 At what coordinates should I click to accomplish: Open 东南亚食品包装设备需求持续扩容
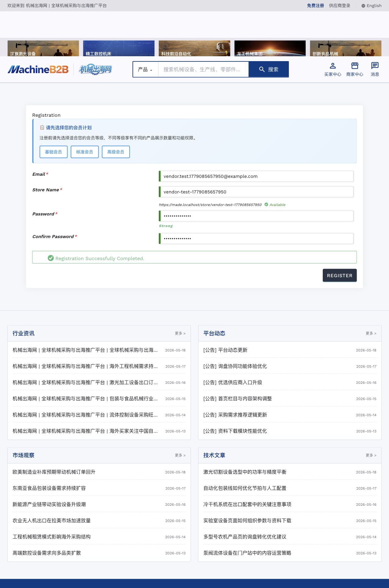49,488
